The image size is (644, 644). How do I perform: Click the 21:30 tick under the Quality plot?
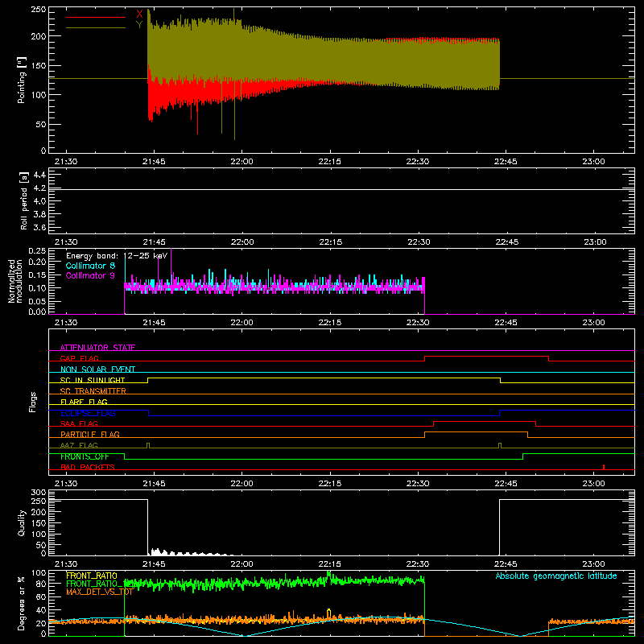(66, 564)
